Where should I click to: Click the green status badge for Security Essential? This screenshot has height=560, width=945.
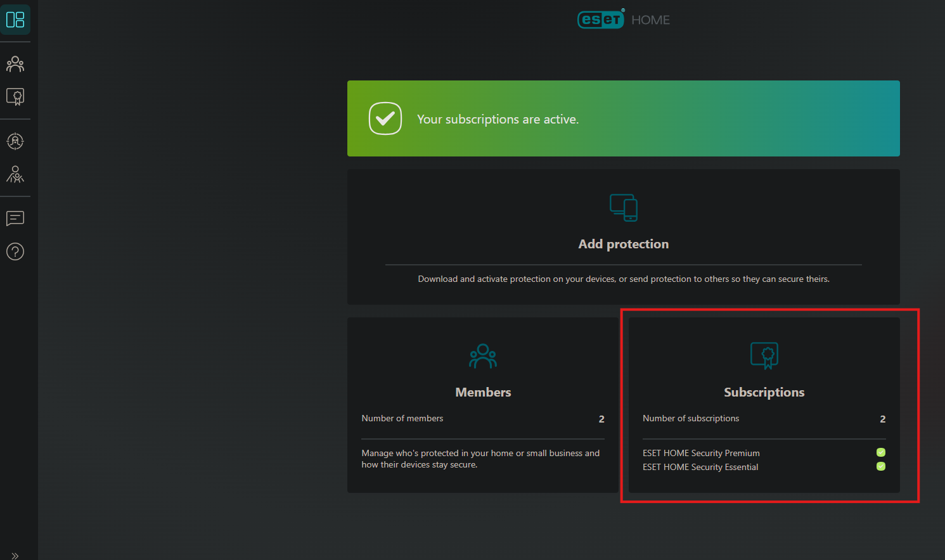tap(881, 466)
